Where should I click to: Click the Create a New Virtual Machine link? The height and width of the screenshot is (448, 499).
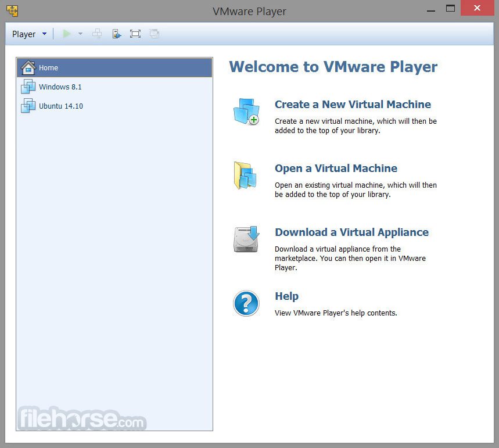click(353, 105)
